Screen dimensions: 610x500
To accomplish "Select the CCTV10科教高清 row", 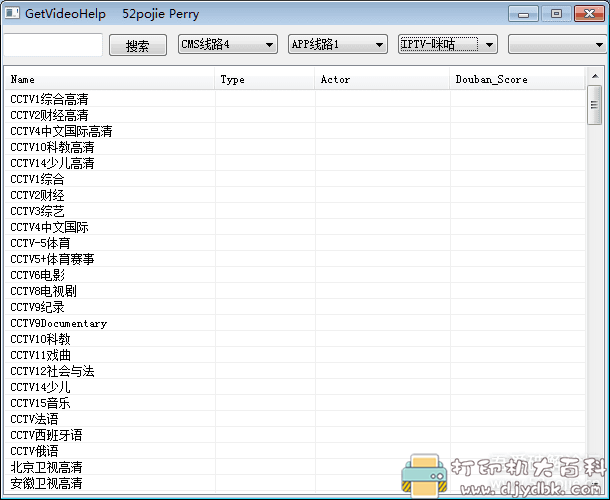I will pyautogui.click(x=295, y=147).
